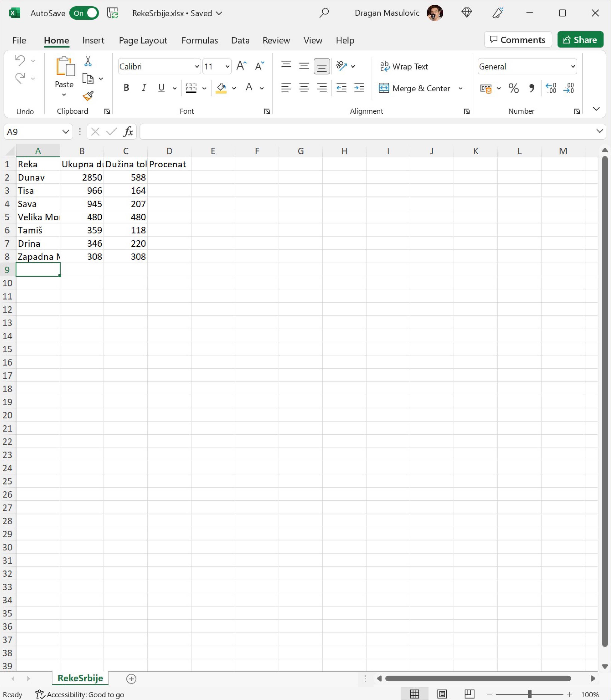Switch to the Page Layout tab

(143, 41)
